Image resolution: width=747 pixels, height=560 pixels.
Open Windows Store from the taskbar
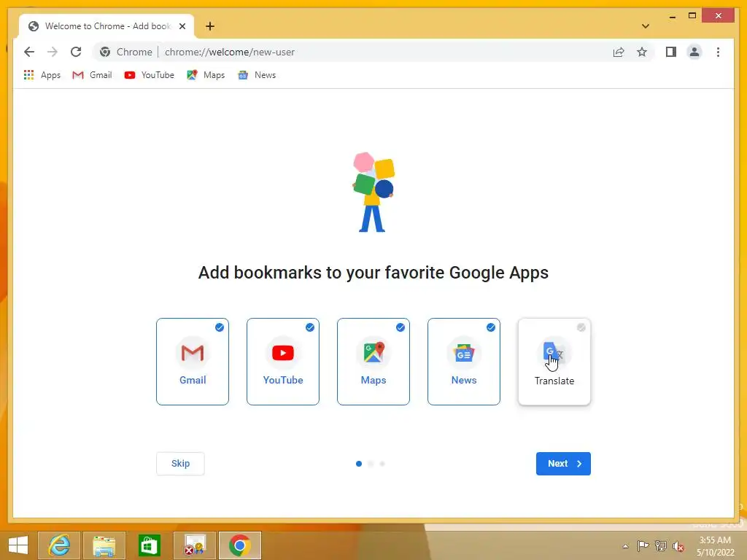[149, 545]
